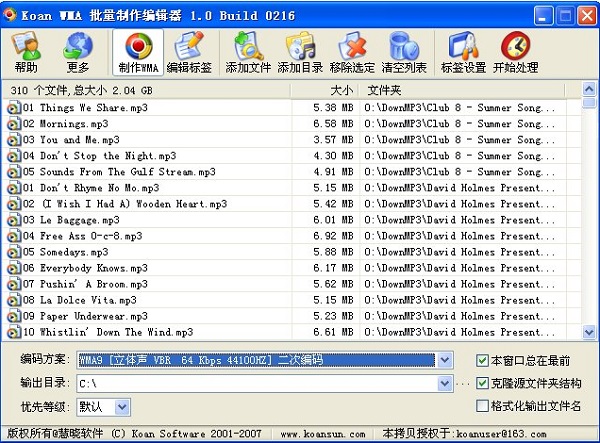
Task: Enable 格式化输出文件名 checkbox
Action: [482, 406]
